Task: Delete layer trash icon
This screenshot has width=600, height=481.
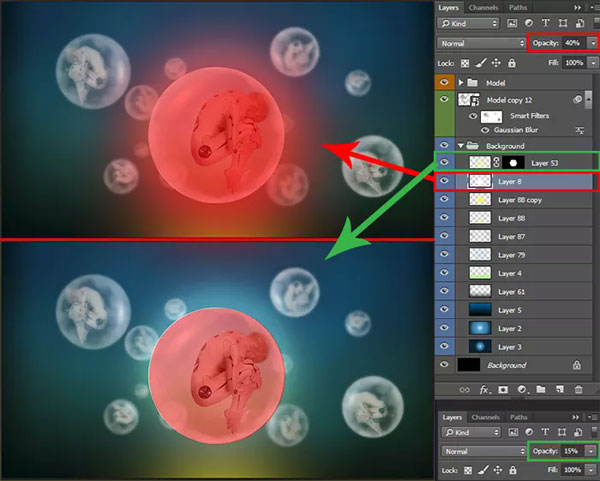Action: 578,390
